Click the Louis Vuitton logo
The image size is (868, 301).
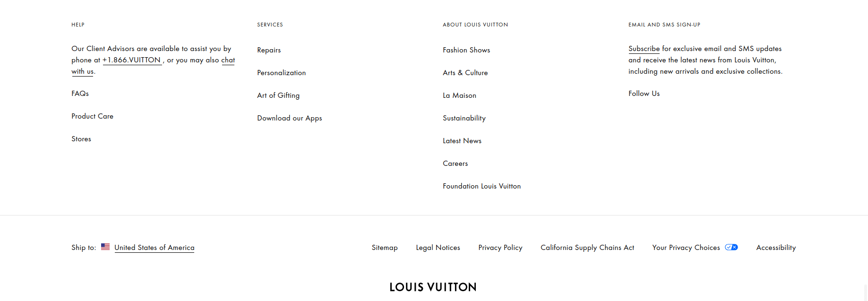(x=433, y=287)
